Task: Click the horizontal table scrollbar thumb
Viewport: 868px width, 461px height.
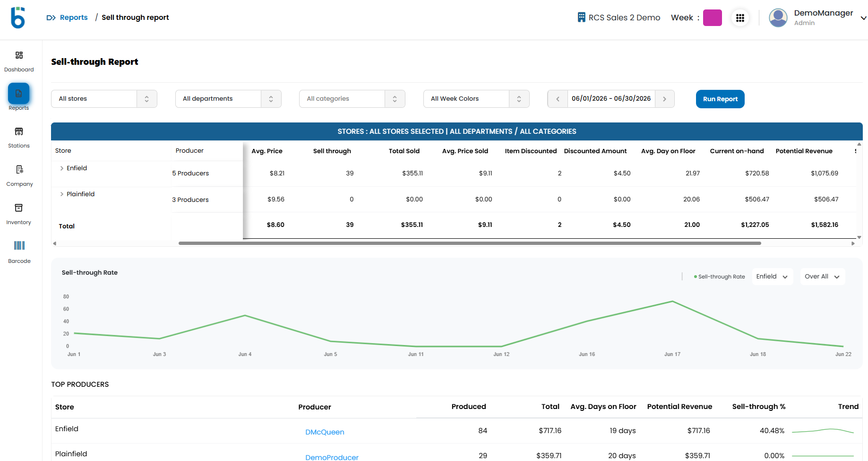Action: coord(470,244)
